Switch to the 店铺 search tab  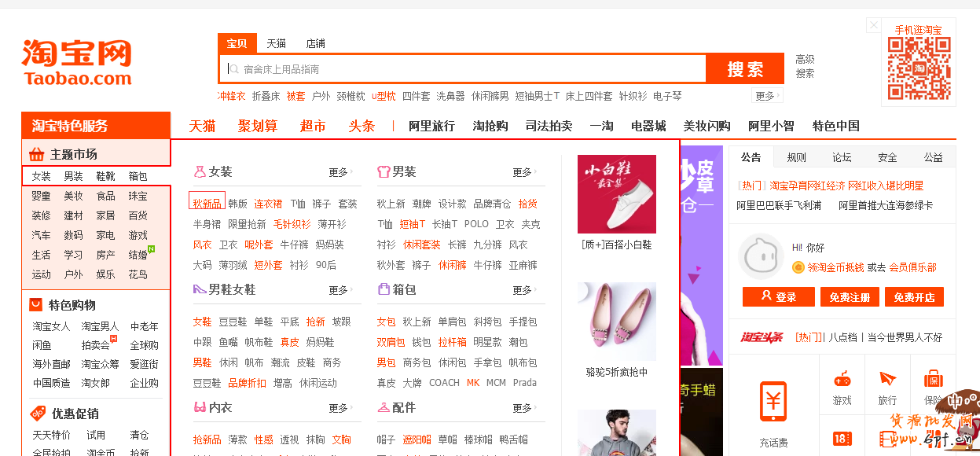point(316,43)
